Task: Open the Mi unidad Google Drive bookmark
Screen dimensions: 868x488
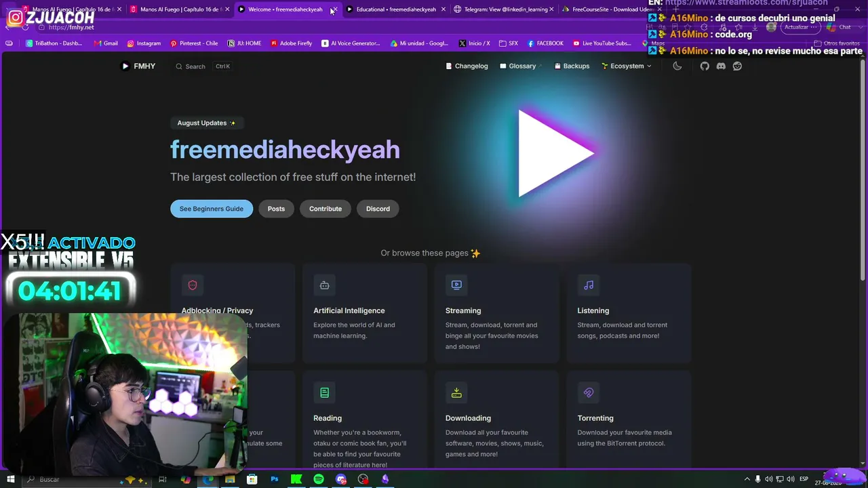Action: [419, 43]
